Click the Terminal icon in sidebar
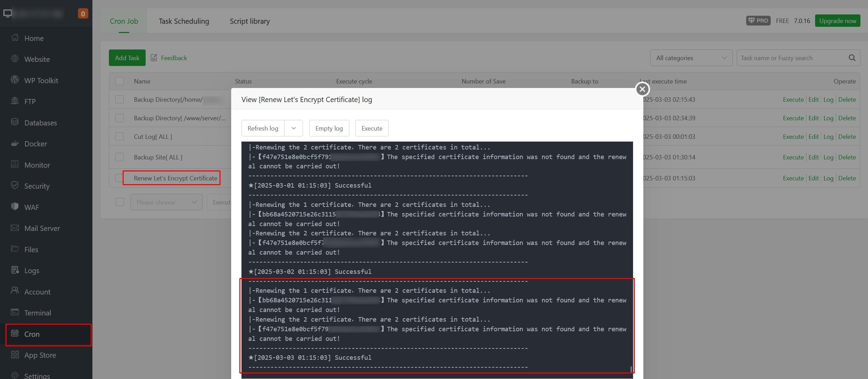The width and height of the screenshot is (868, 379). [15, 312]
